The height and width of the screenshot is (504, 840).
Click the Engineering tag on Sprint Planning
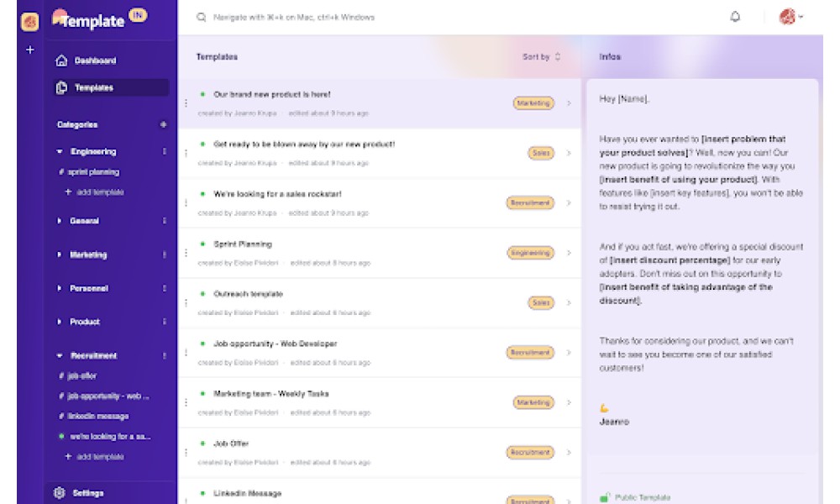[530, 252]
